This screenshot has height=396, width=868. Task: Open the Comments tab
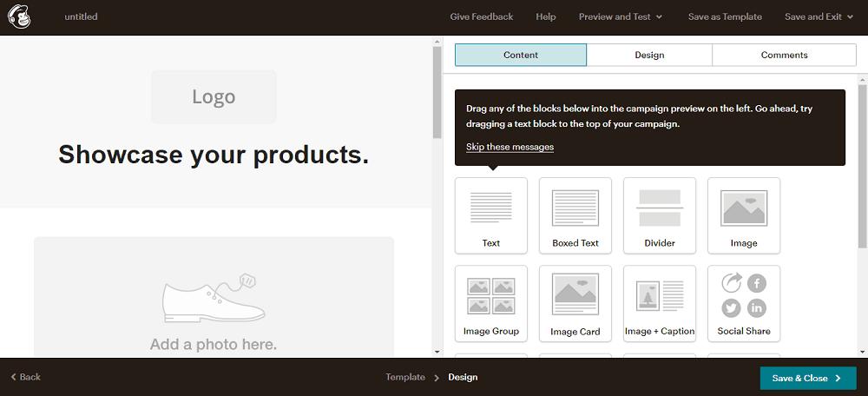(x=784, y=55)
